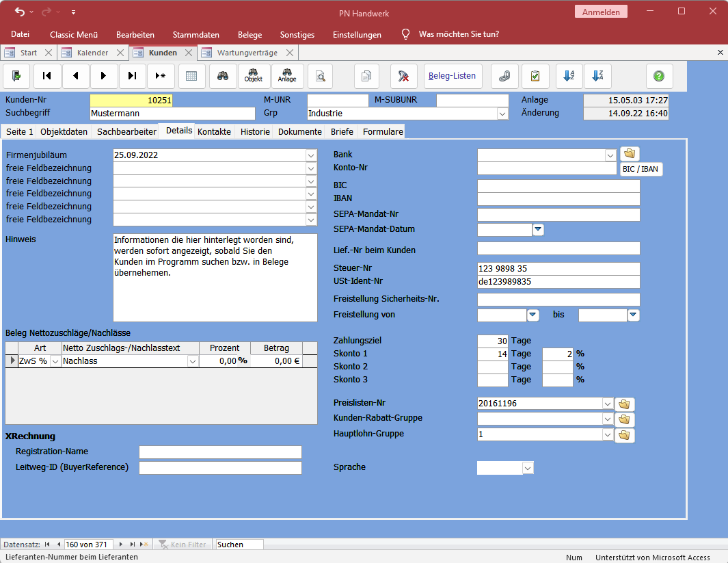Open the Hauptlohn-Gruppe dropdown

(x=607, y=434)
